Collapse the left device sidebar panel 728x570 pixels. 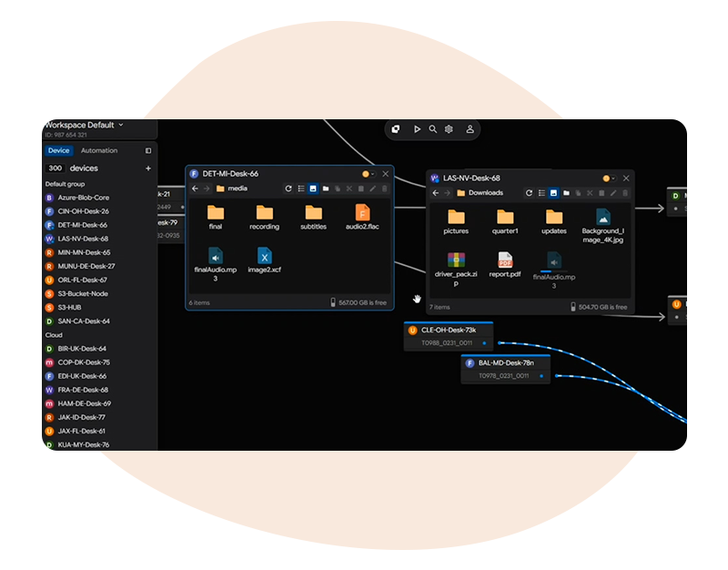[x=148, y=150]
